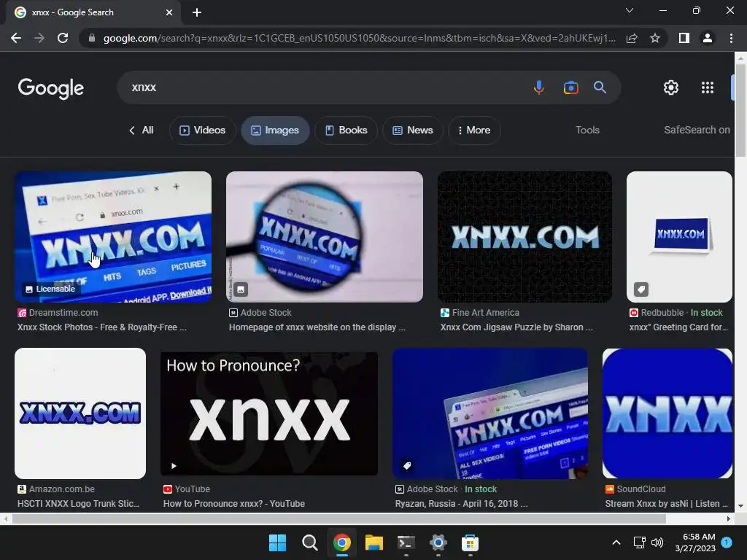Open Chrome three-dot menu
Image resolution: width=747 pixels, height=560 pixels.
coord(731,38)
